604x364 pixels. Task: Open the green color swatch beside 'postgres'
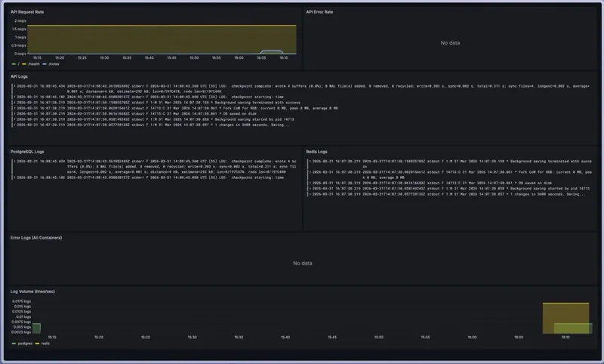click(14, 343)
